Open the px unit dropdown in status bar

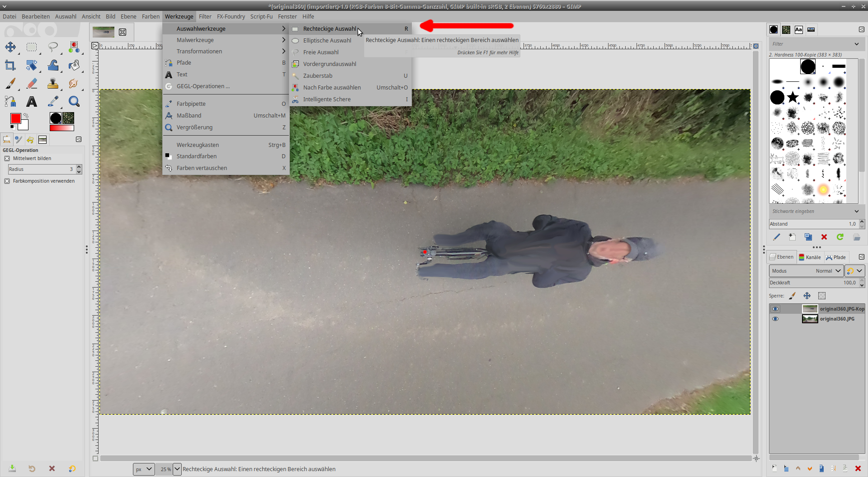coord(144,469)
